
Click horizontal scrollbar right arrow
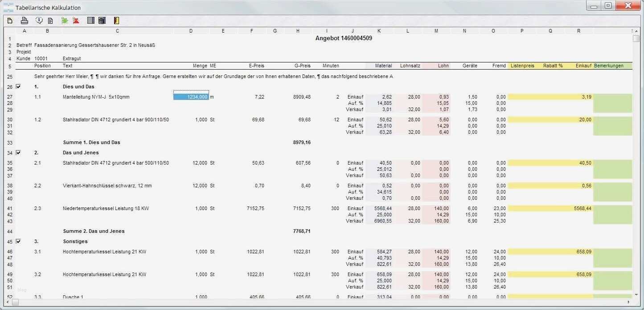pos(629,302)
